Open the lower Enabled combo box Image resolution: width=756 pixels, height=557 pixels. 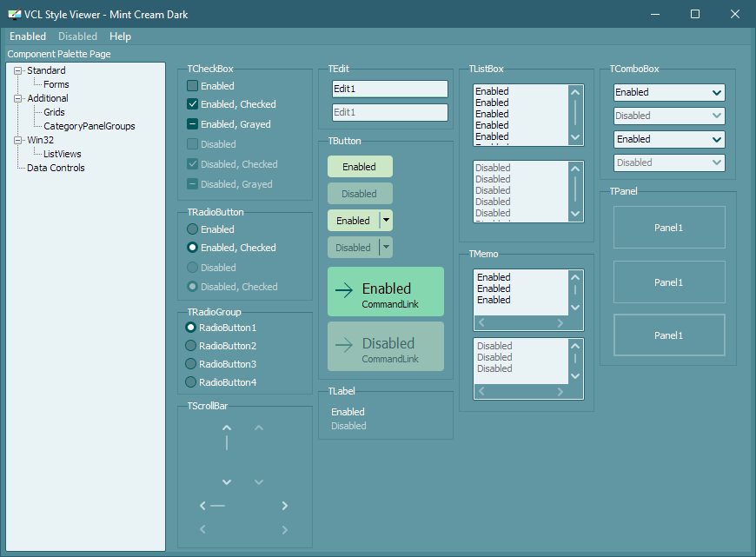(x=669, y=139)
